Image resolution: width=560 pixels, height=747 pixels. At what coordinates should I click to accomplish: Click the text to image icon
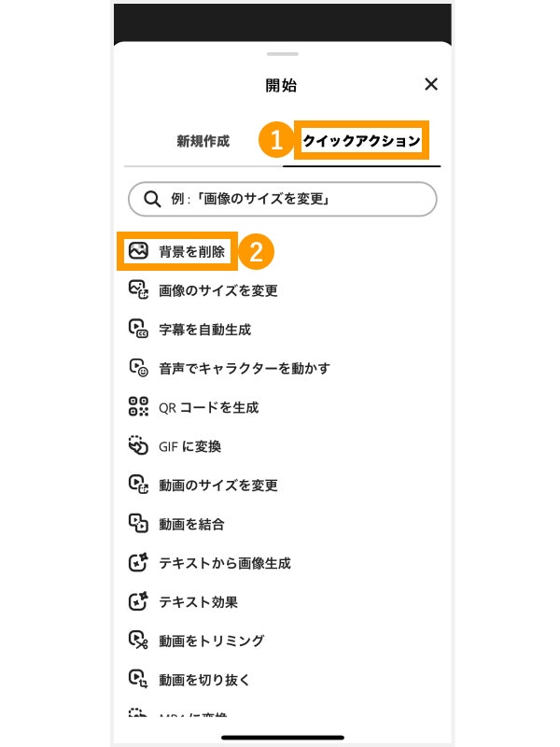(x=138, y=563)
